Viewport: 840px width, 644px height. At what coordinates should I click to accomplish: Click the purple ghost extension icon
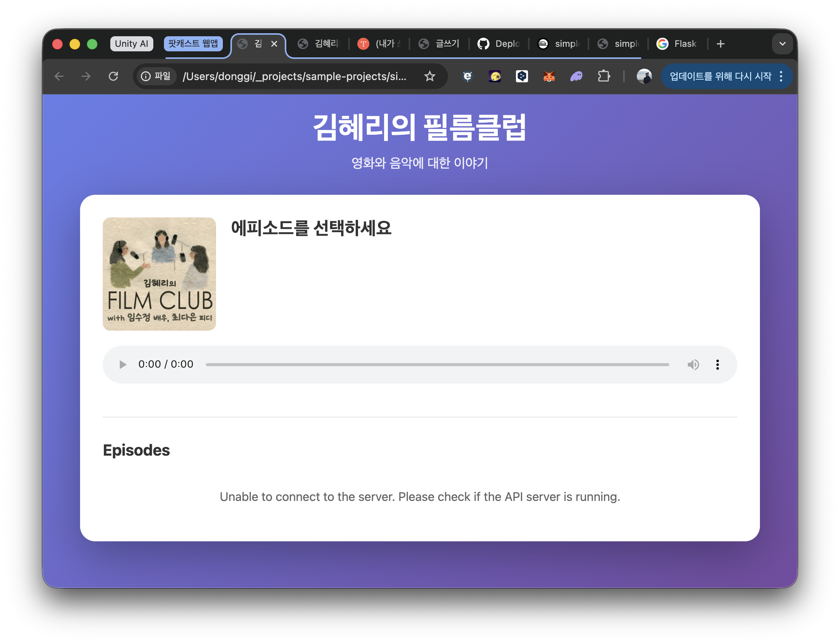pyautogui.click(x=576, y=76)
